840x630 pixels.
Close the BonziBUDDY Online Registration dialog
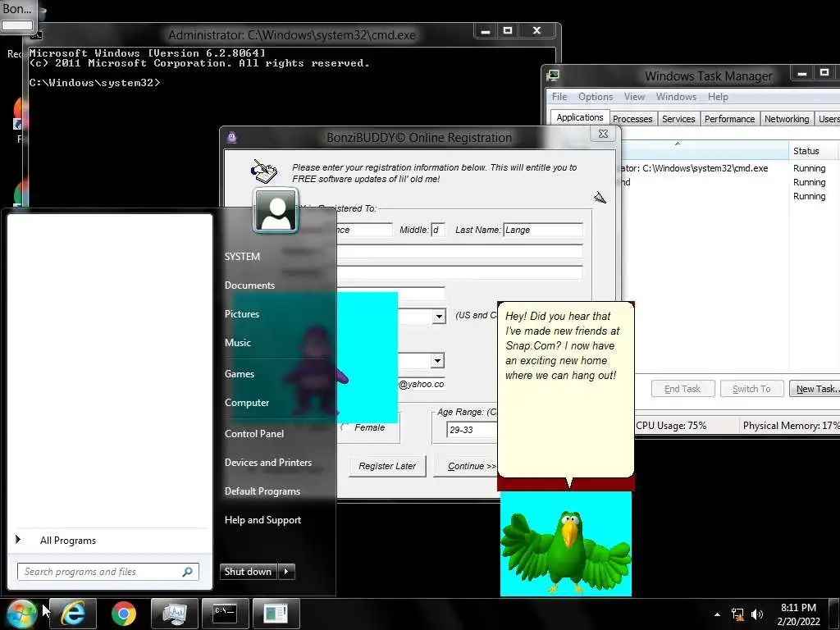click(x=603, y=134)
